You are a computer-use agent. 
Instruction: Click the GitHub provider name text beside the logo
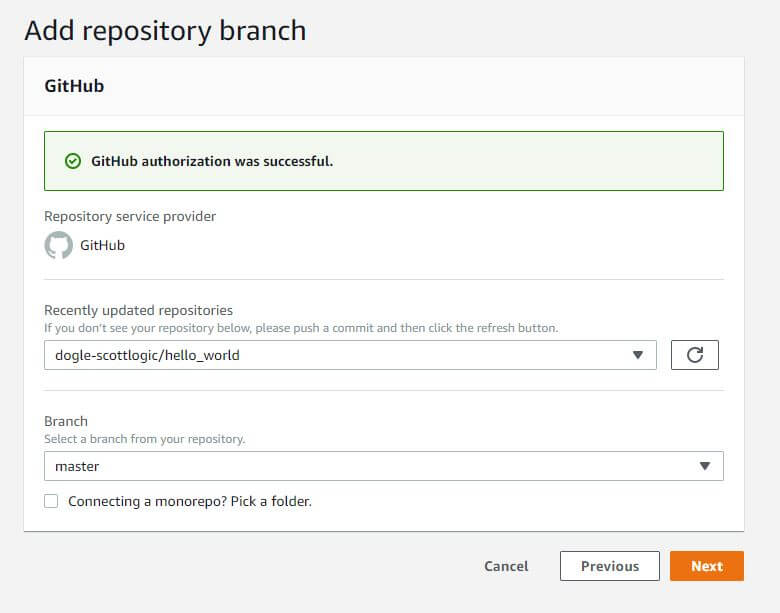(x=102, y=245)
